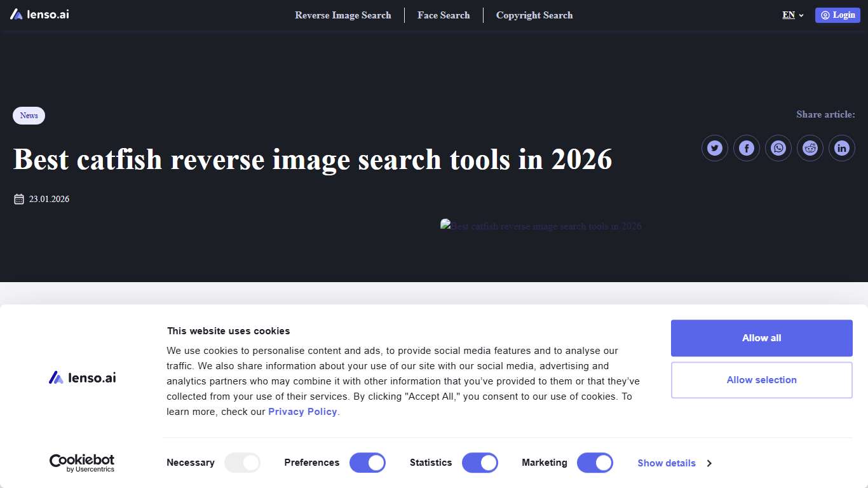Share the article on Twitter

click(x=714, y=147)
